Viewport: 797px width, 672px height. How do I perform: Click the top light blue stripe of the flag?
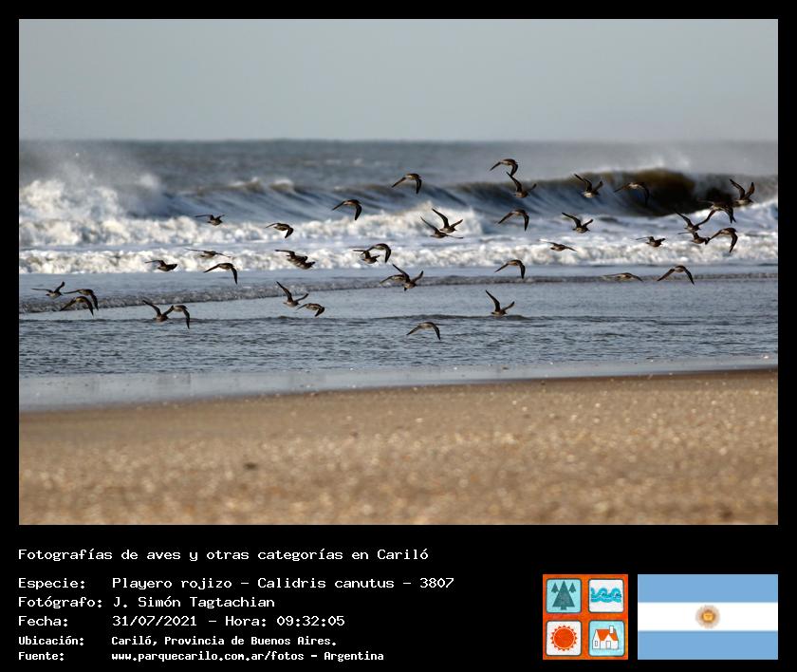click(707, 588)
